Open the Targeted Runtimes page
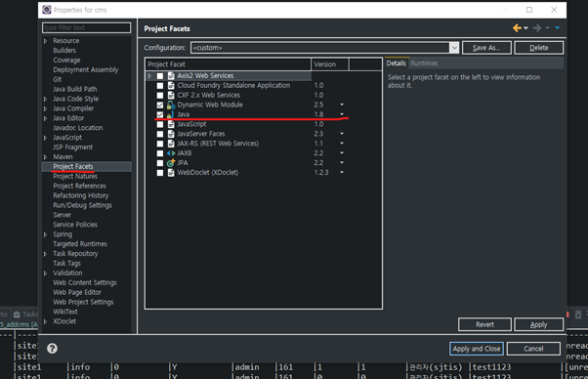The width and height of the screenshot is (588, 379). pos(80,244)
